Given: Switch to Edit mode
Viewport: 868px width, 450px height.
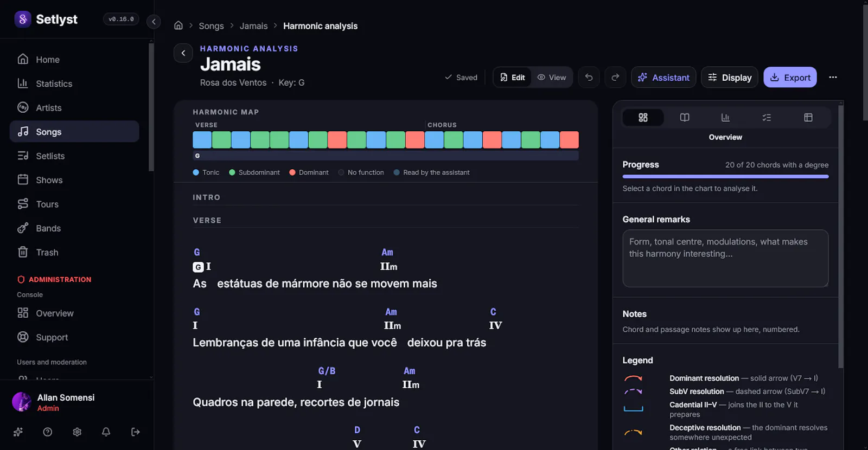Looking at the screenshot, I should point(513,78).
